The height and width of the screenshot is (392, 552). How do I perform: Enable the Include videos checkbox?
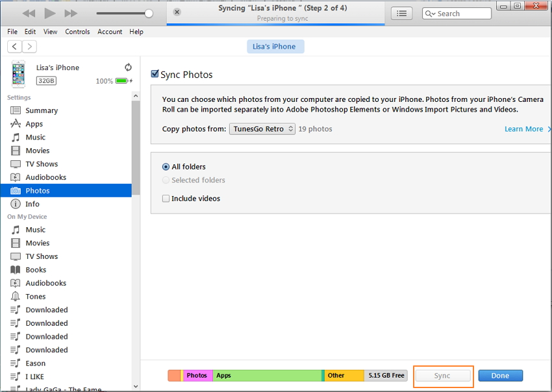pyautogui.click(x=166, y=199)
